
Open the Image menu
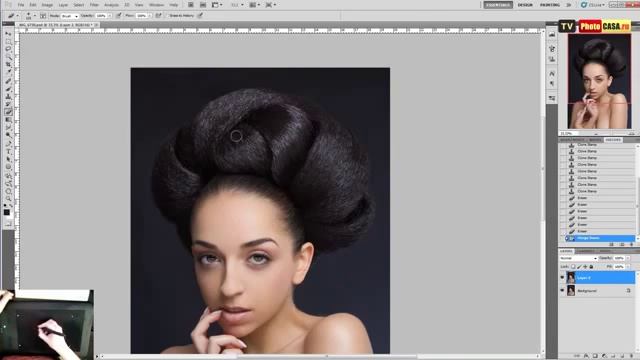click(x=47, y=5)
